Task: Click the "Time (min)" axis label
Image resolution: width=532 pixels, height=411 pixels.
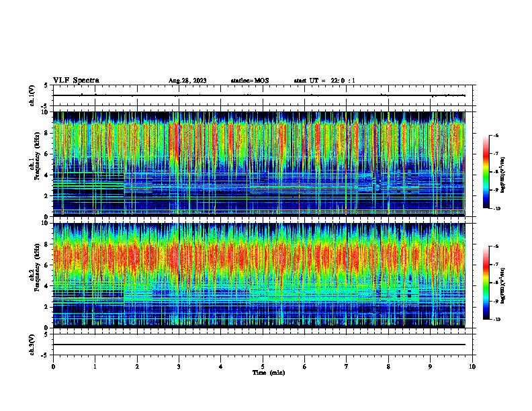Action: (269, 373)
